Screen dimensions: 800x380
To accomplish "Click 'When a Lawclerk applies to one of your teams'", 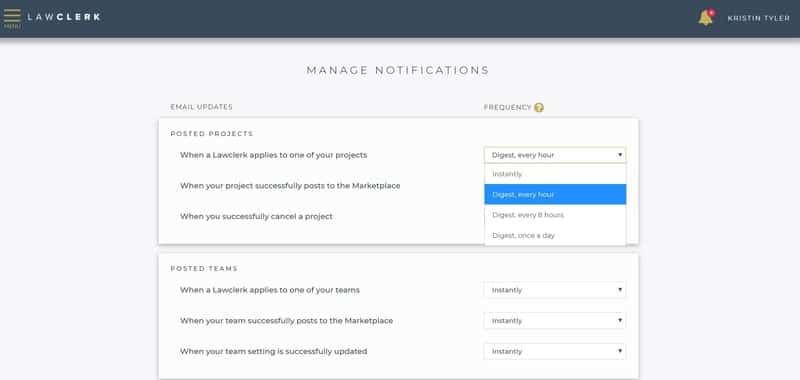I will tap(270, 290).
